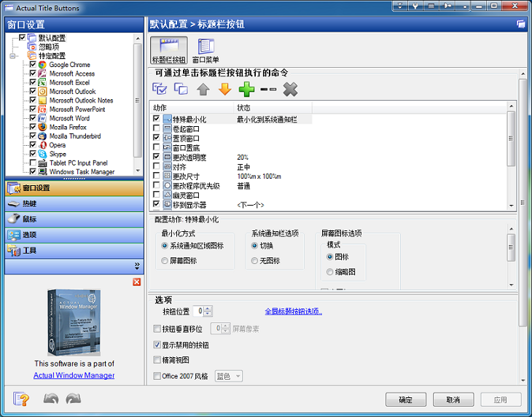Expand the sidebar chevron below 工具
532x417 pixels.
click(136, 266)
